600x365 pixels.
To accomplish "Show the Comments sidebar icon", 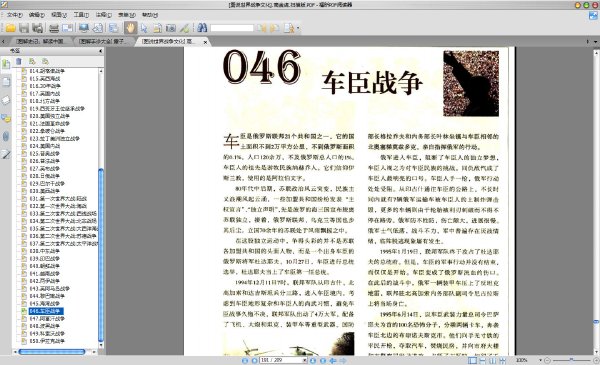I will point(6,118).
